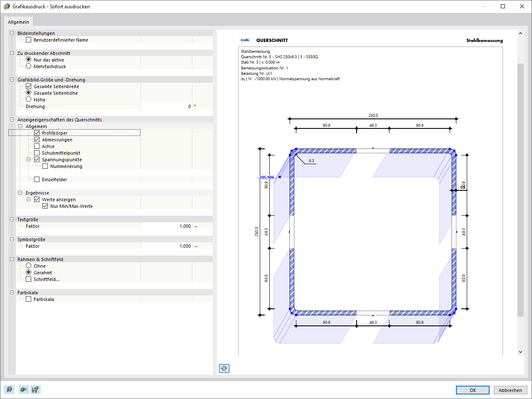Tick the Farbskala checkbox
Screen dimensions: 532x399
tap(28, 299)
